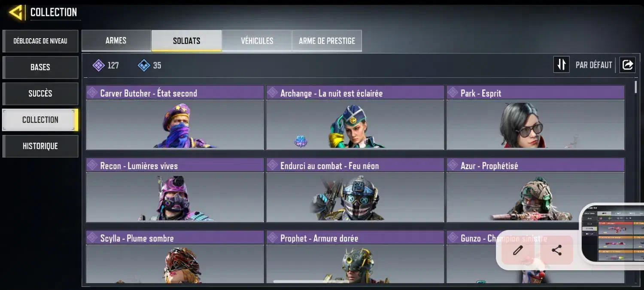The height and width of the screenshot is (290, 644).
Task: Open Déblocage de niveau section
Action: point(40,41)
